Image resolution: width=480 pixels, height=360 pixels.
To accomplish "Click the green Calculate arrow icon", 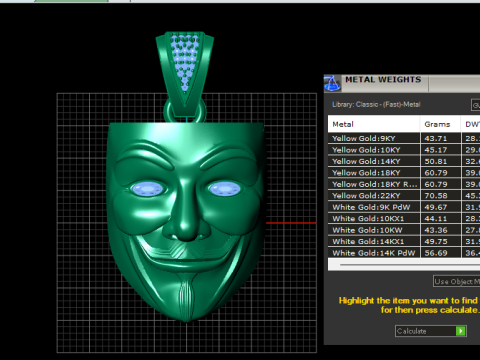I will point(461,331).
